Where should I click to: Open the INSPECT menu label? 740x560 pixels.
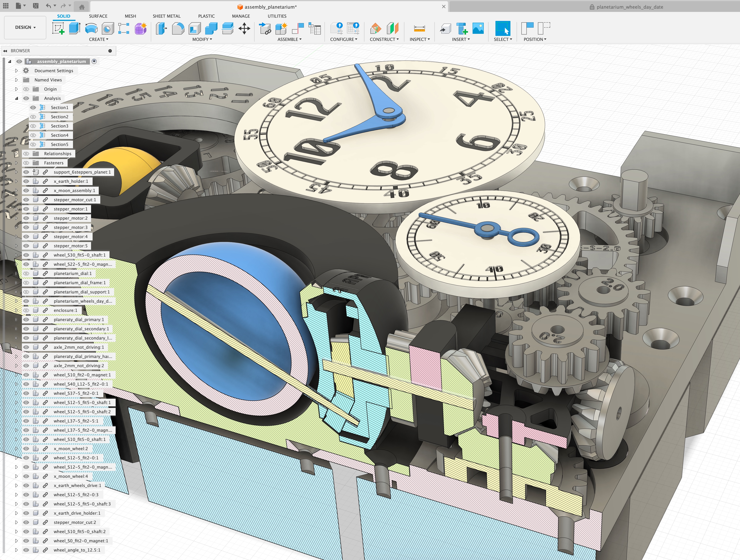pos(420,39)
